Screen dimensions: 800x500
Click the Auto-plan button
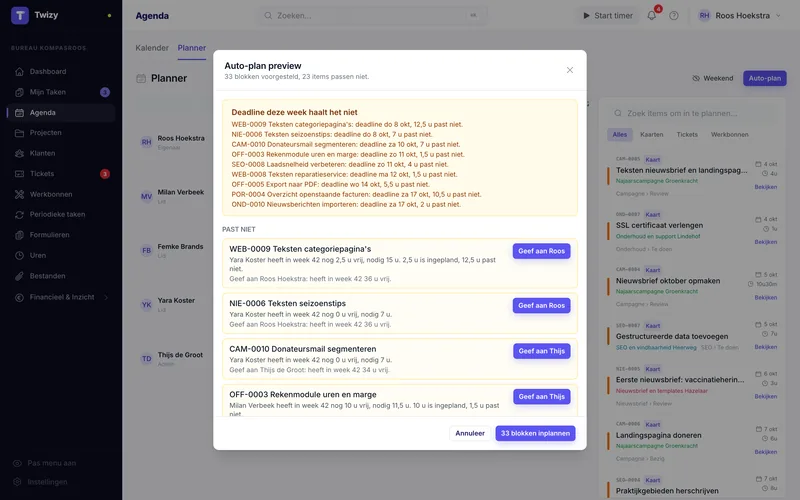tap(764, 78)
